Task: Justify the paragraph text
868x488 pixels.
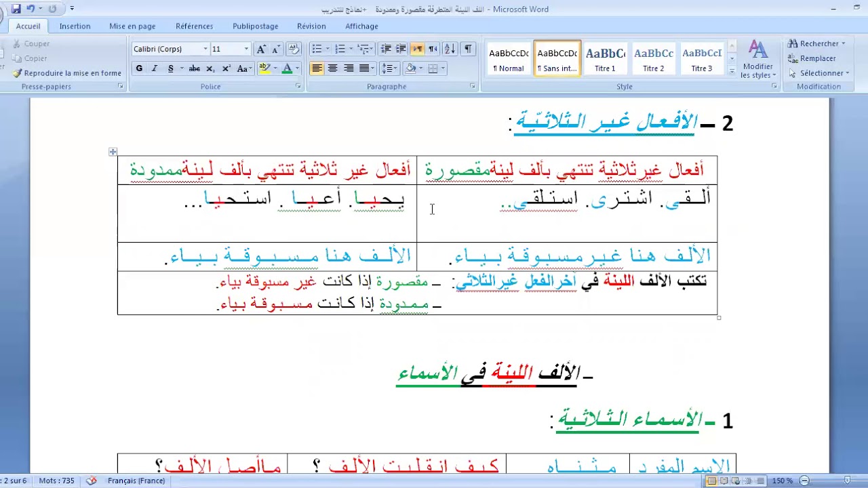Action: 364,68
